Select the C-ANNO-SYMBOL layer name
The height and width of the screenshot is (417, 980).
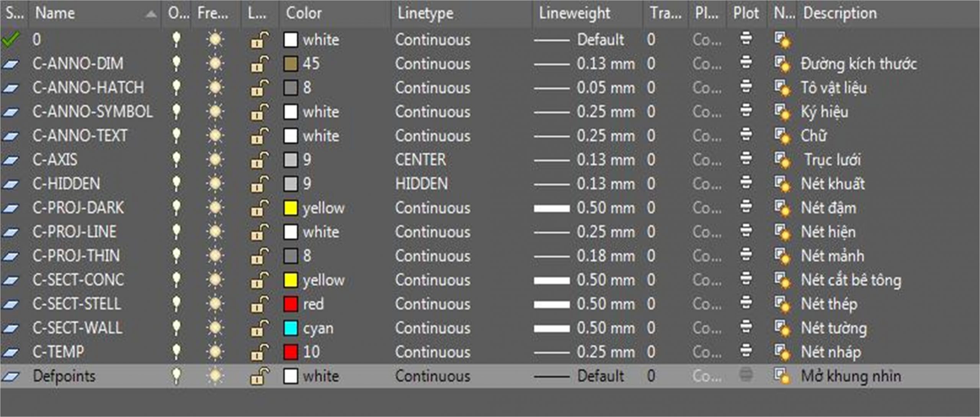(x=93, y=112)
